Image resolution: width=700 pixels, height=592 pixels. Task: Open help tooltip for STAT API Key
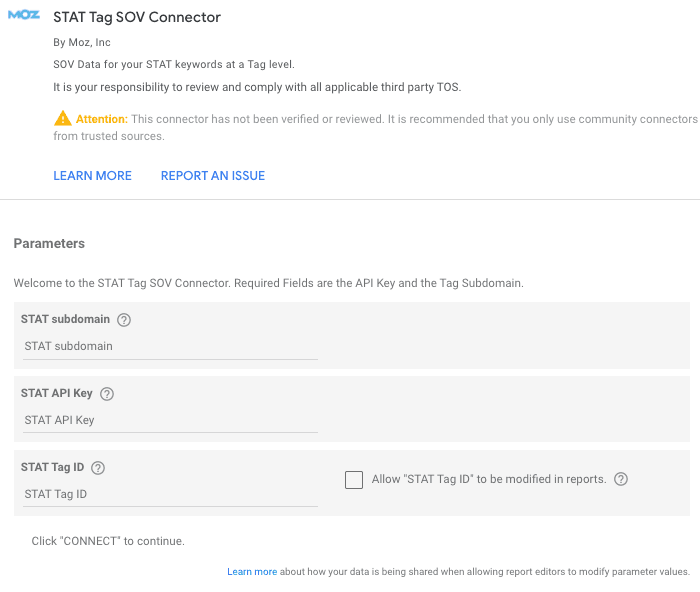point(107,394)
